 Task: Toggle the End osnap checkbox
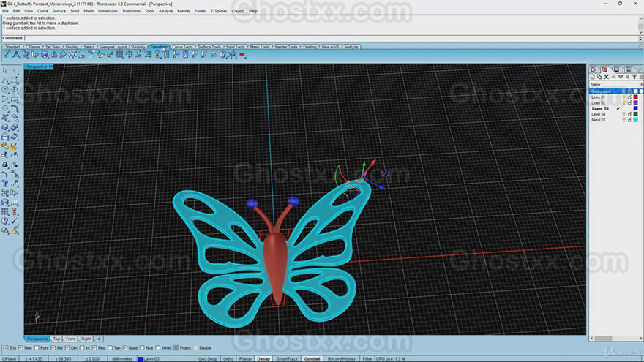tap(6, 348)
